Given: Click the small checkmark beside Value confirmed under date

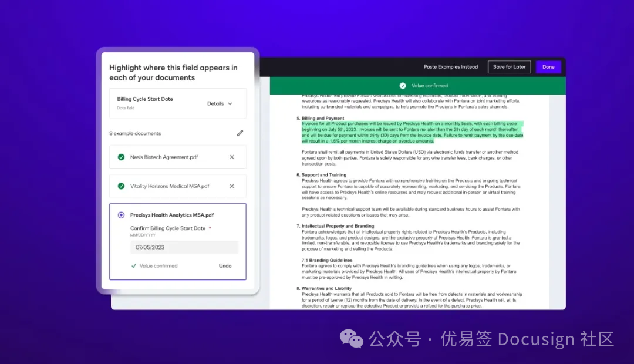Looking at the screenshot, I should pos(134,266).
